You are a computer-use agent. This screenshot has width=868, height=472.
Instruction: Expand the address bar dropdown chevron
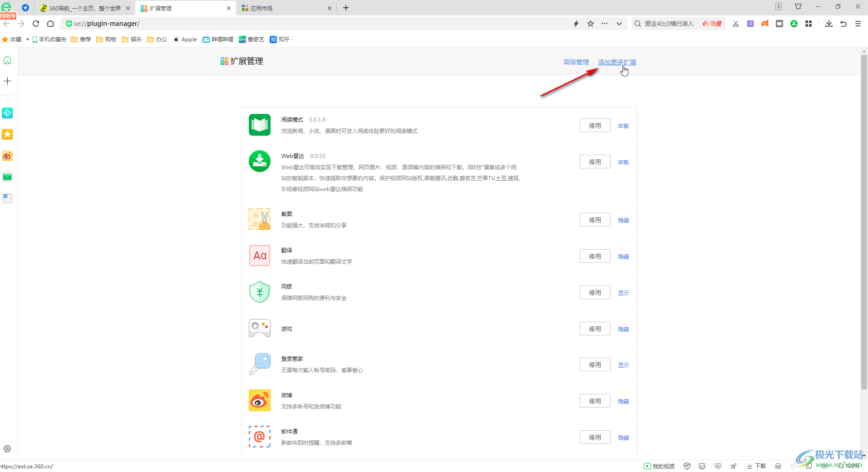point(619,24)
